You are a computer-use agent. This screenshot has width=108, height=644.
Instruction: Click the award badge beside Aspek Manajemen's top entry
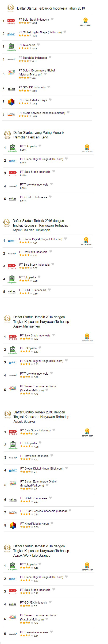point(87,337)
